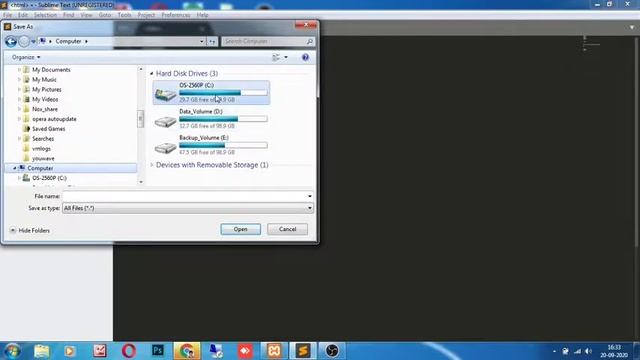Image resolution: width=640 pixels, height=360 pixels.
Task: Select the Data_Volume (D:) drive
Action: [x=211, y=119]
